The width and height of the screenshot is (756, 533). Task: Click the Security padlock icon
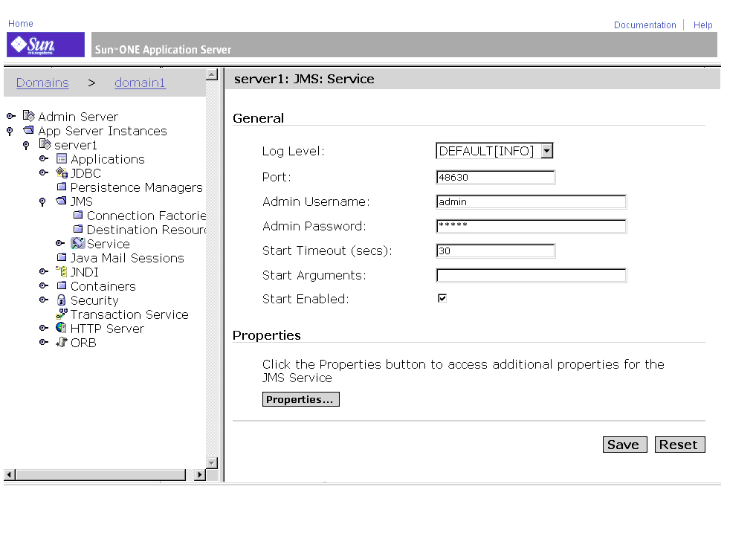[61, 300]
